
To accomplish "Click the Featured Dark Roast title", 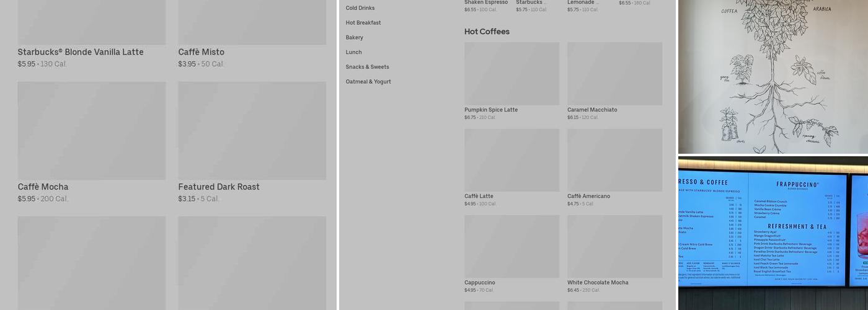I will [x=219, y=187].
